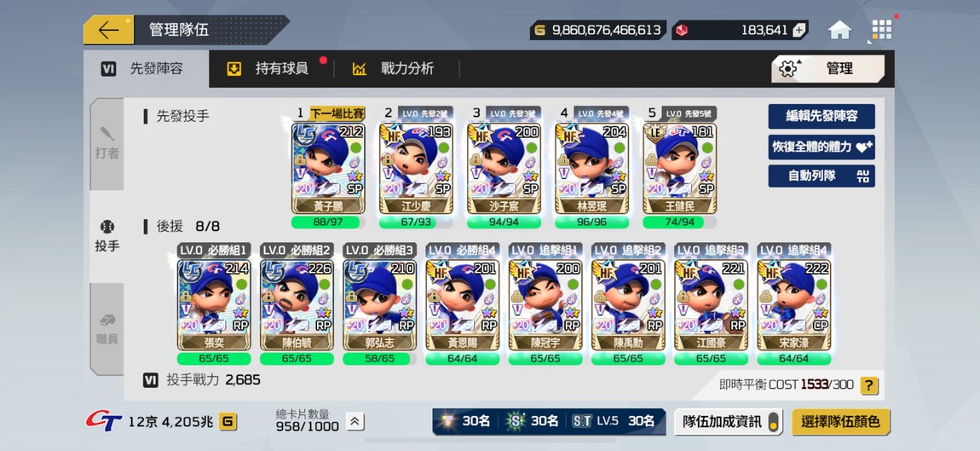The height and width of the screenshot is (451, 980).
Task: Click the 編輯先發陣容 button
Action: [821, 116]
